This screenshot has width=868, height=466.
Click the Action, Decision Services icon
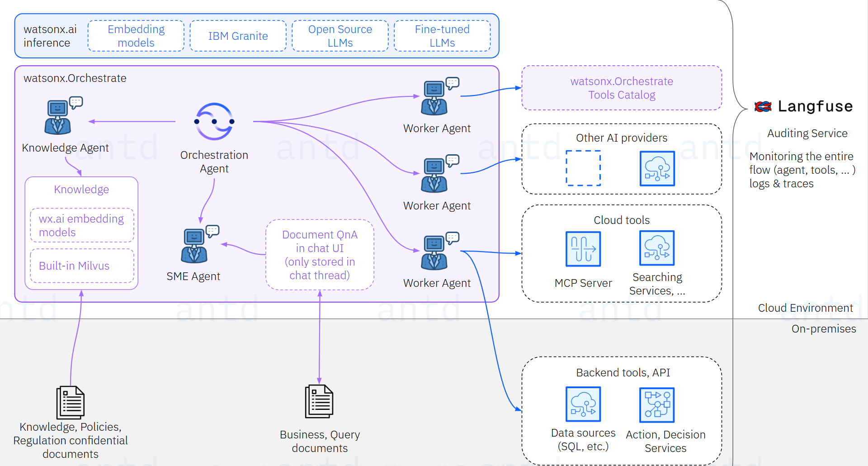point(656,404)
